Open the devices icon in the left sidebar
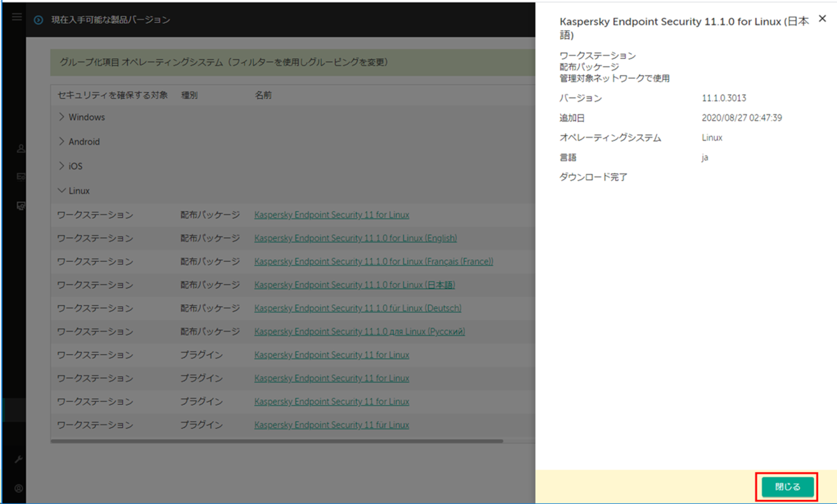Viewport: 837px width, 504px height. 19,204
